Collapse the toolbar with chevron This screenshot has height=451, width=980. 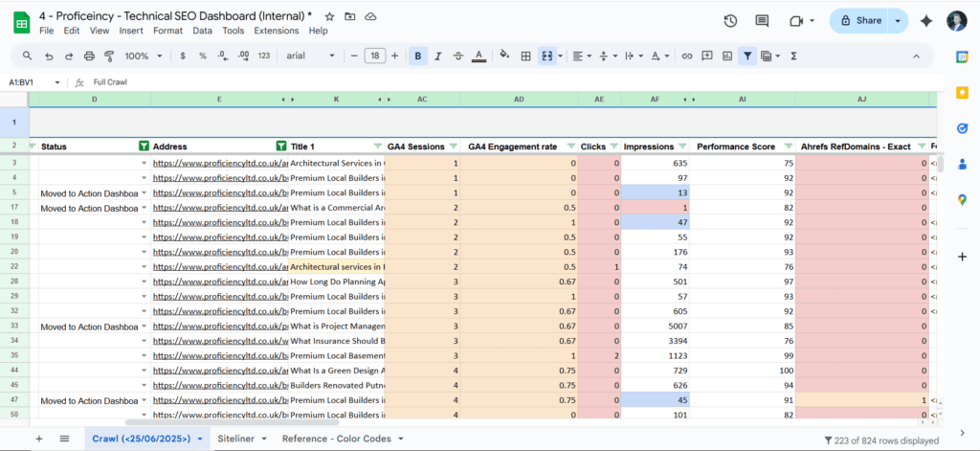916,56
